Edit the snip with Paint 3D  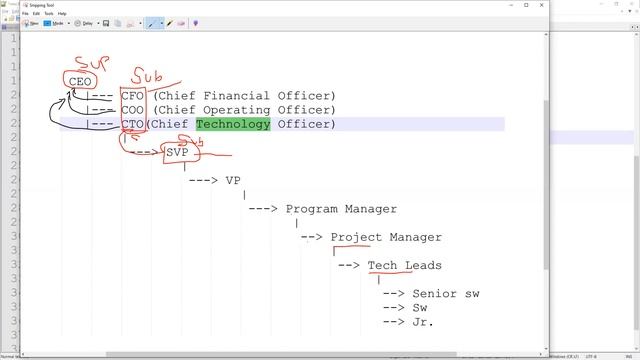(196, 24)
